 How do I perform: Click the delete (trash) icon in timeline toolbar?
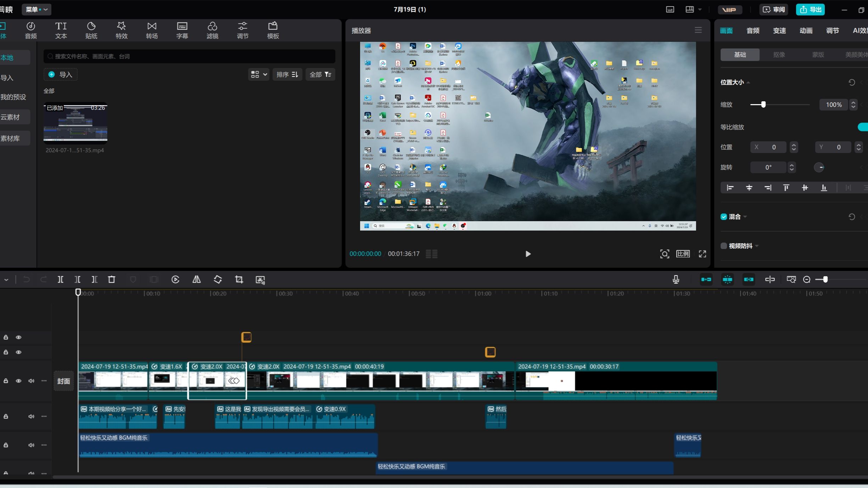pyautogui.click(x=112, y=279)
